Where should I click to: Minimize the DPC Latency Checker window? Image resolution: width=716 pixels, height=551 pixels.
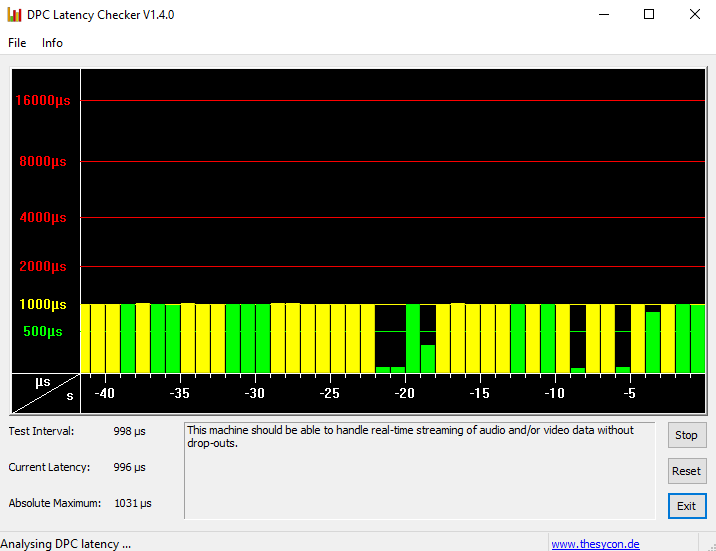604,15
